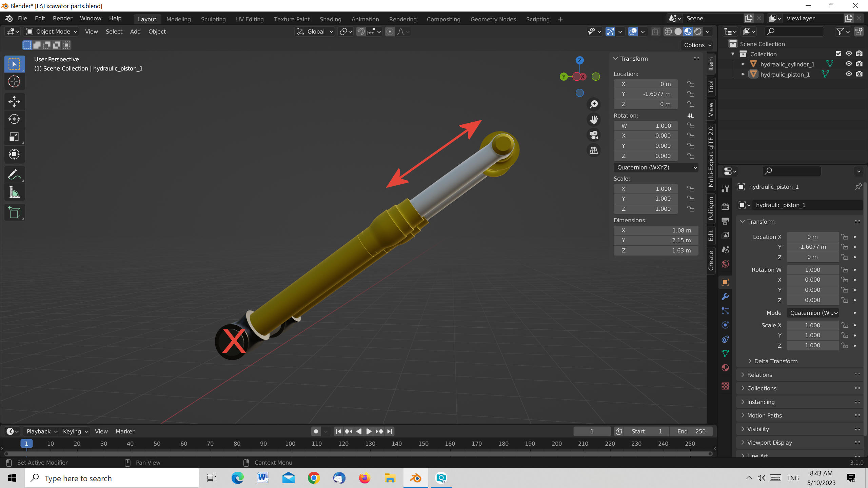Open the Options dropdown in viewport
868x488 pixels.
pos(698,45)
